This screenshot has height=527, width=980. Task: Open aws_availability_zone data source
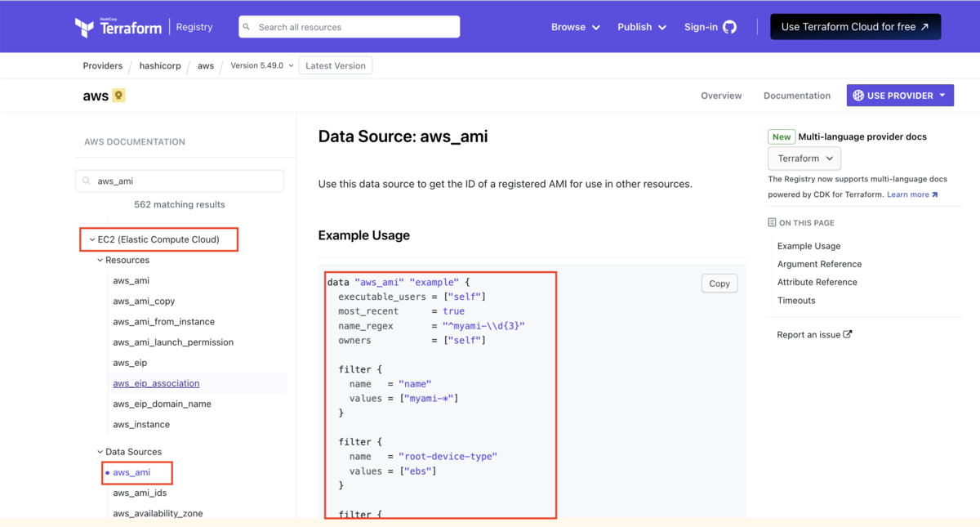click(158, 513)
